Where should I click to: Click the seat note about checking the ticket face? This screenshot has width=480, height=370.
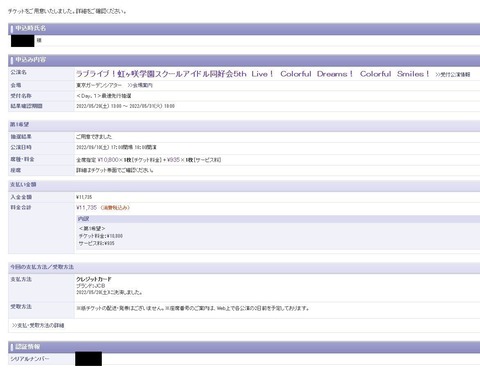115,170
